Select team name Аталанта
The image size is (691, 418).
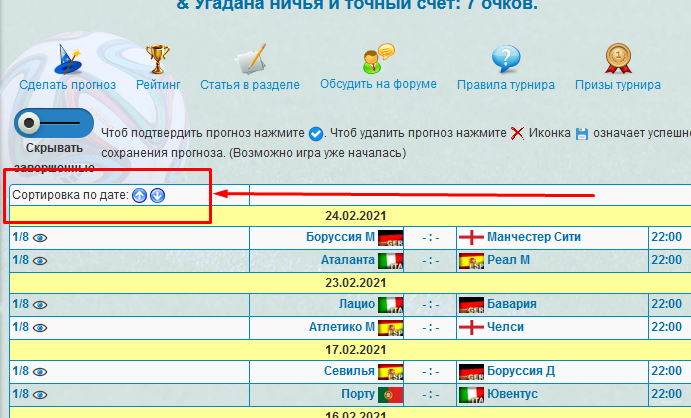tap(348, 260)
